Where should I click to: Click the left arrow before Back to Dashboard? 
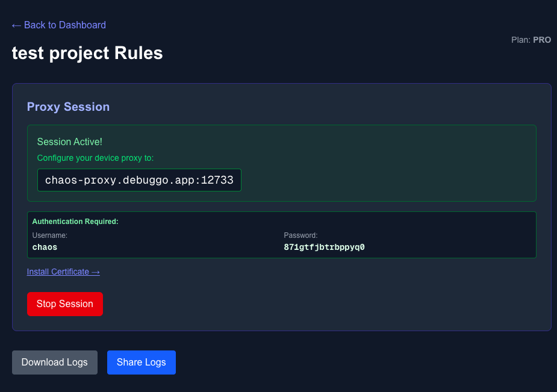click(16, 25)
